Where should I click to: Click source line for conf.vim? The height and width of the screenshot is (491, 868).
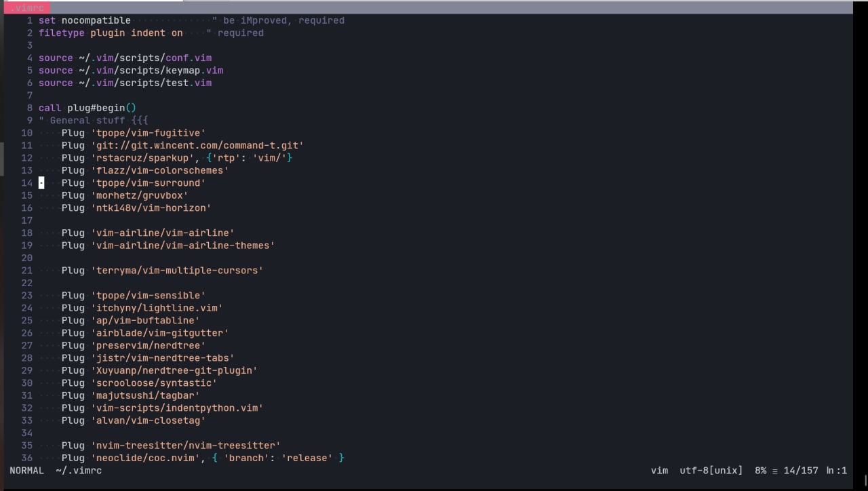[125, 58]
